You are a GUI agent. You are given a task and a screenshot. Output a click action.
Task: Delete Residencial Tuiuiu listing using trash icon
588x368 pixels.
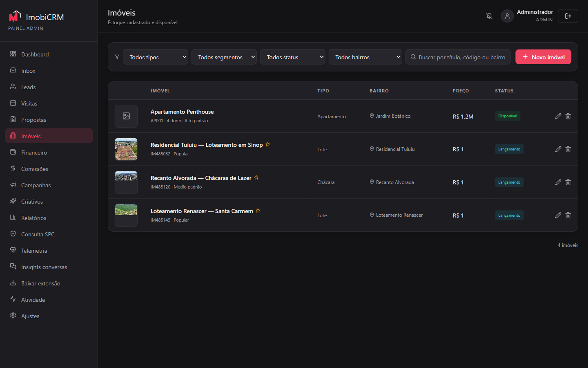pos(568,149)
